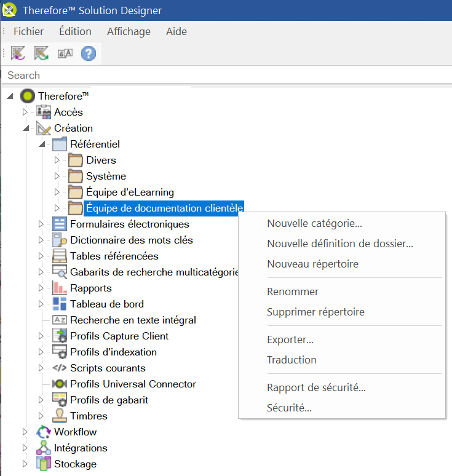Select Traduction in the context menu
The width and height of the screenshot is (452, 476).
342,360
